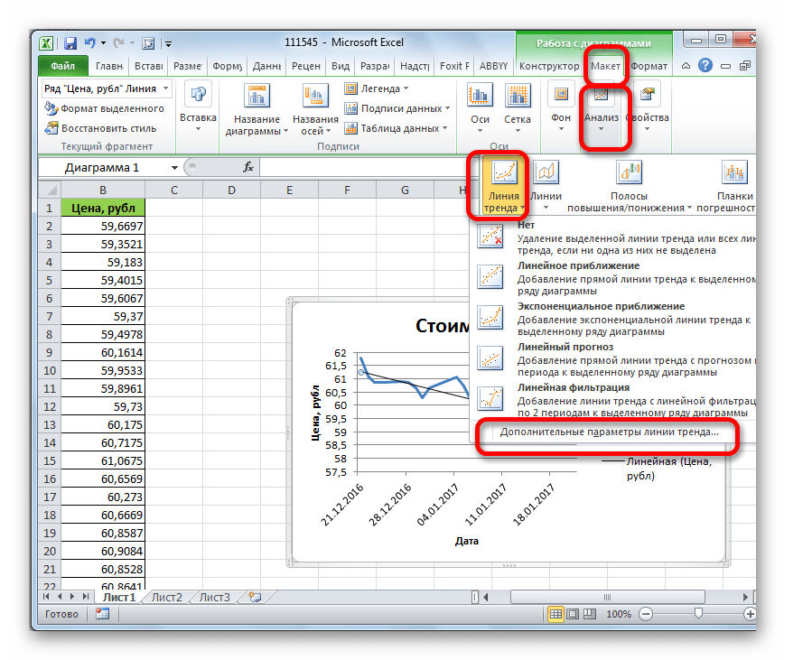Select Линейное приближение trendline icon
This screenshot has height=660, width=812.
(490, 276)
